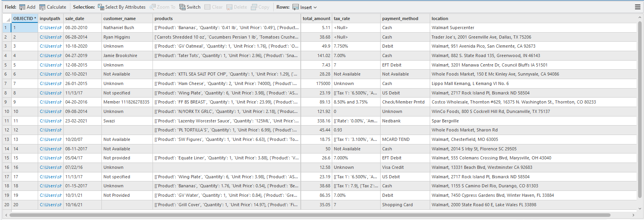Click the Clear selection icon
The width and height of the screenshot is (644, 220).
[x=208, y=7]
